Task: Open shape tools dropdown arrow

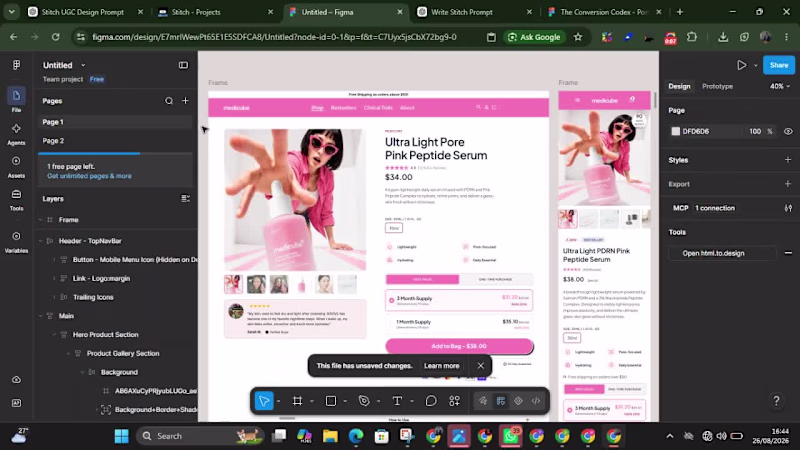Action: [345, 402]
